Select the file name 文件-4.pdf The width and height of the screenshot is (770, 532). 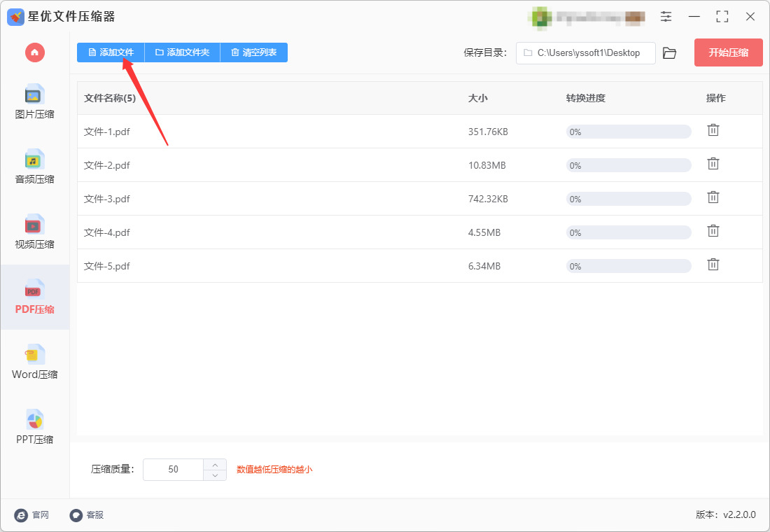click(x=107, y=232)
